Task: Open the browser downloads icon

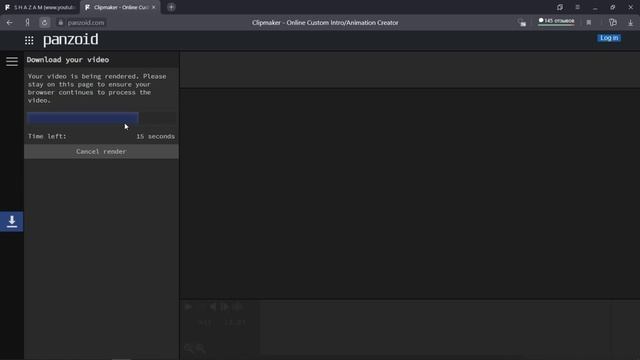Action: click(x=630, y=23)
